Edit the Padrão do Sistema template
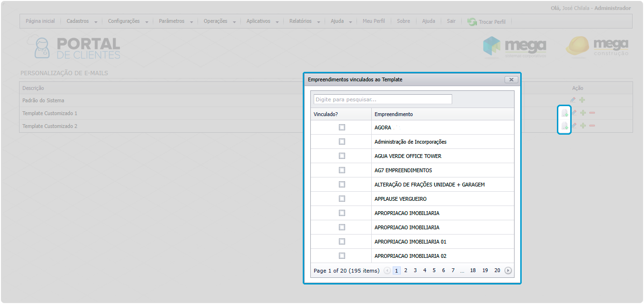Image resolution: width=644 pixels, height=304 pixels. point(573,100)
